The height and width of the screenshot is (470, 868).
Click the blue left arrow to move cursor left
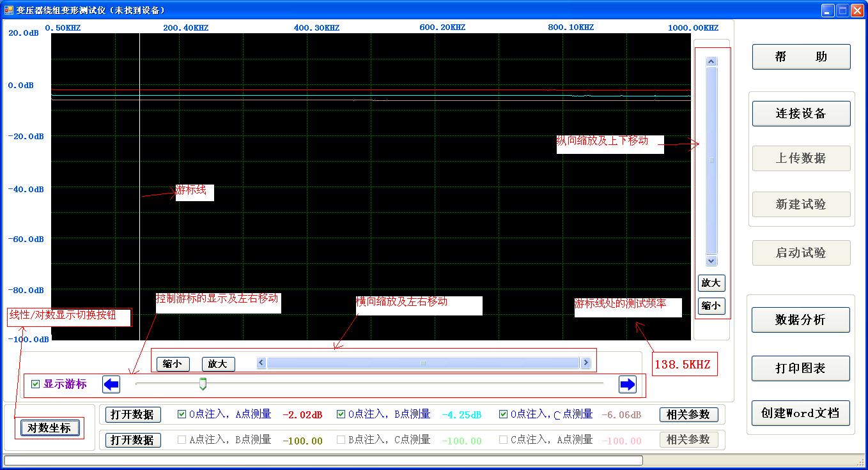click(x=110, y=384)
